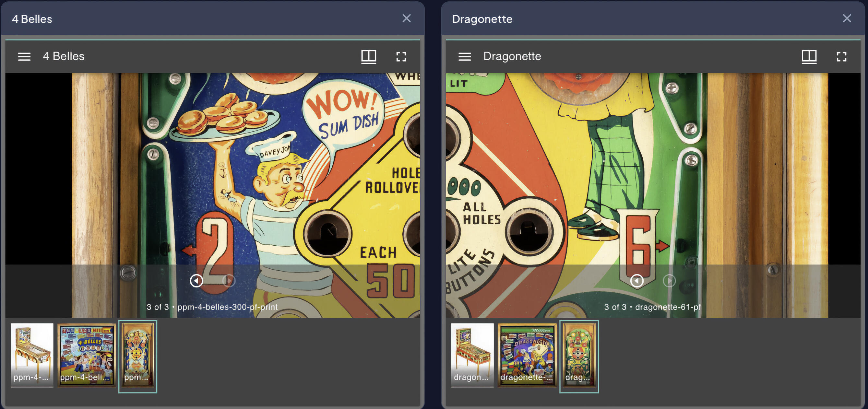Expand the hamburger sidebar panel for 4 Belles

(24, 56)
